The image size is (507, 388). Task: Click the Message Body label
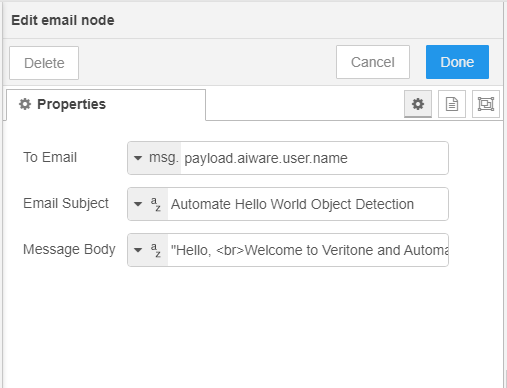69,249
